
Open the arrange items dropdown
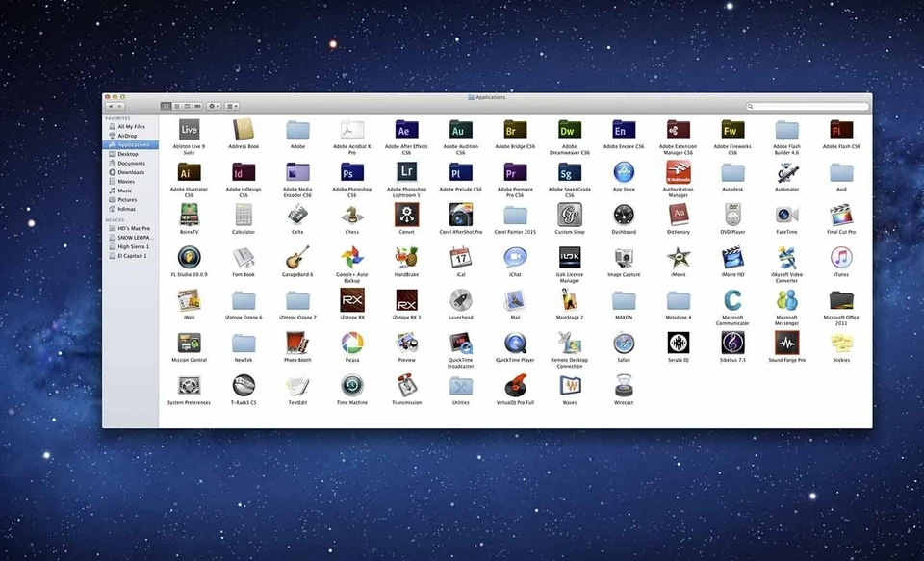[x=231, y=106]
